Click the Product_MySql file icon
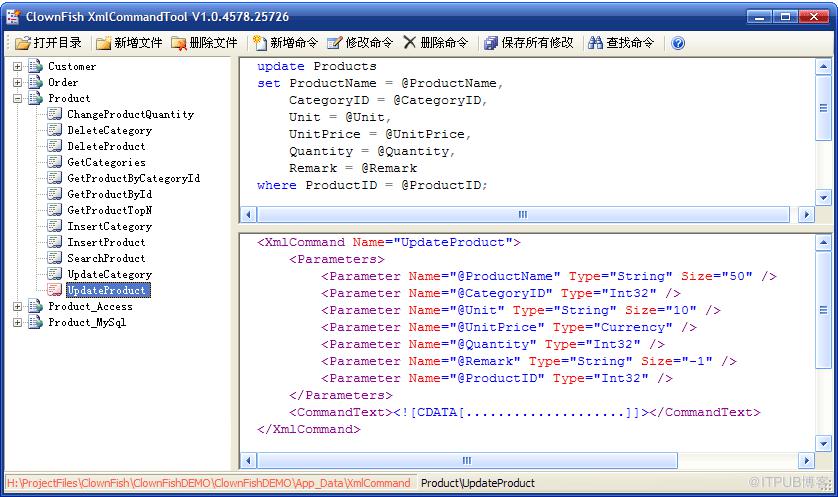Screen dimensions: 838x497 (x=35, y=323)
